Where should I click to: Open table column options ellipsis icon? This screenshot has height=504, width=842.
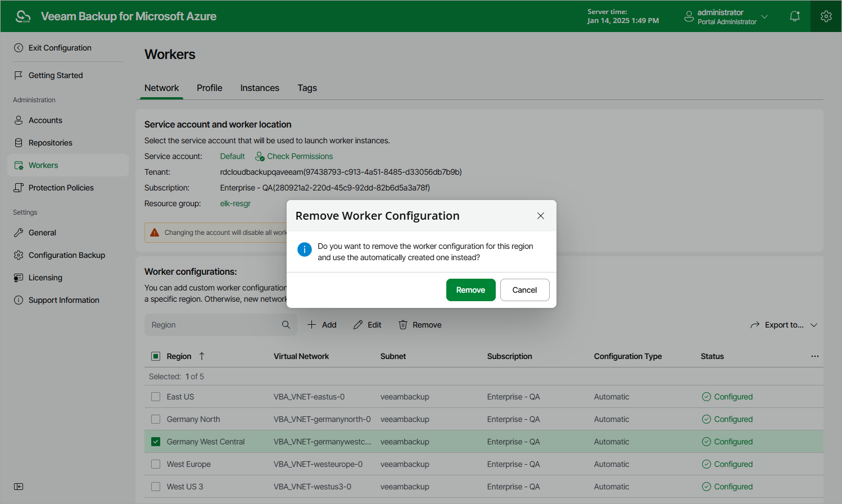click(815, 356)
